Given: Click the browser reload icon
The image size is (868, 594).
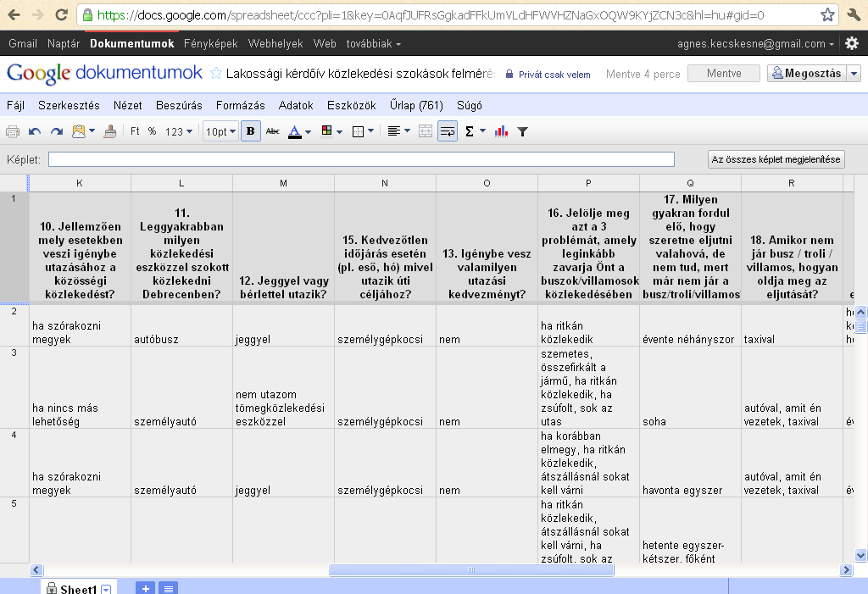Looking at the screenshot, I should click(62, 15).
